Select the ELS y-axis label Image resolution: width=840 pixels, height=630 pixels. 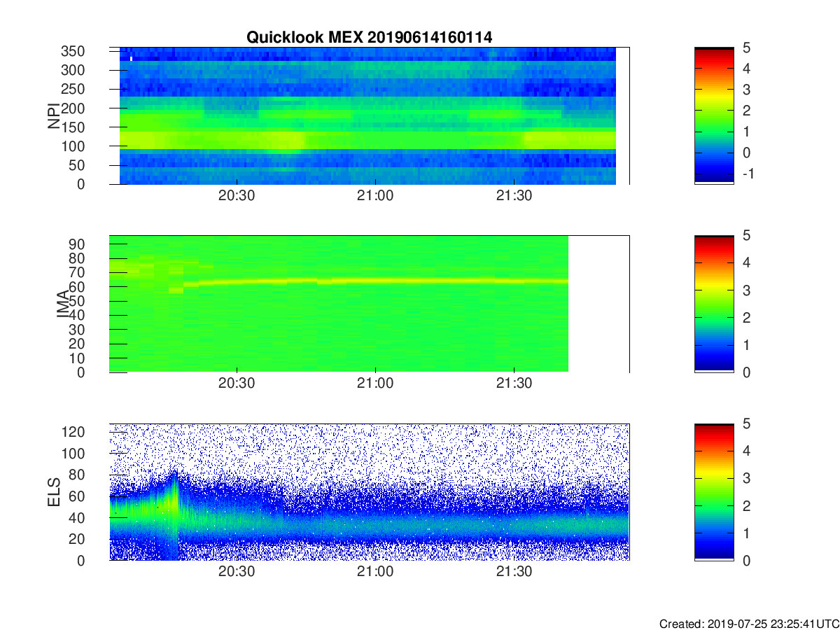tap(53, 491)
